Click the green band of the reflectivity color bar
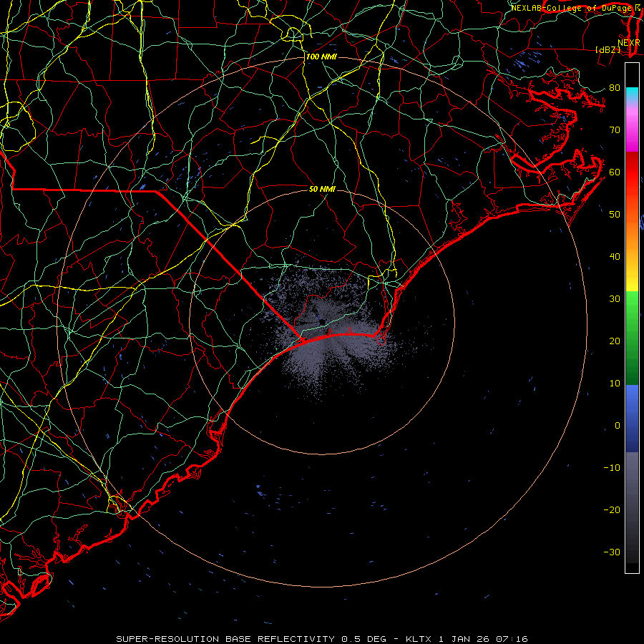The image size is (644, 644). point(632,338)
